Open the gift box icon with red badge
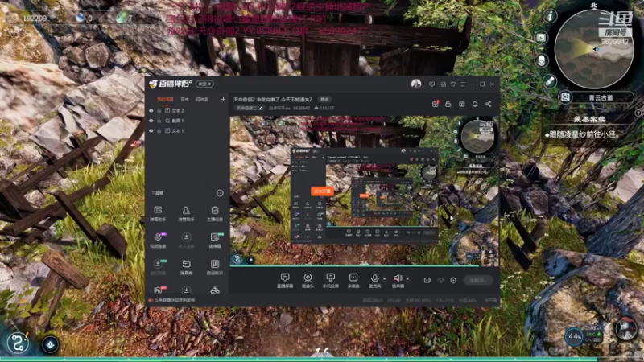Screen dimensions: 644x362 [x=435, y=104]
